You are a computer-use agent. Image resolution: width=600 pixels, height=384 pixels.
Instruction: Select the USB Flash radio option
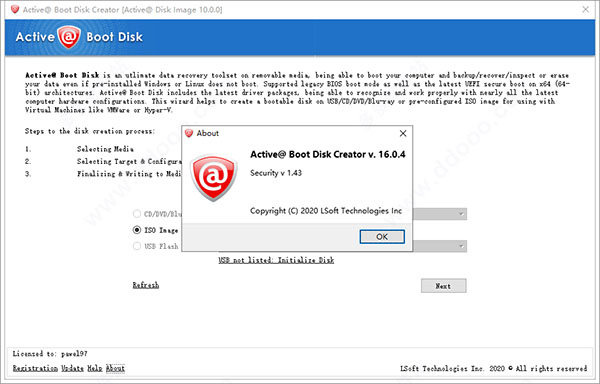pos(137,246)
